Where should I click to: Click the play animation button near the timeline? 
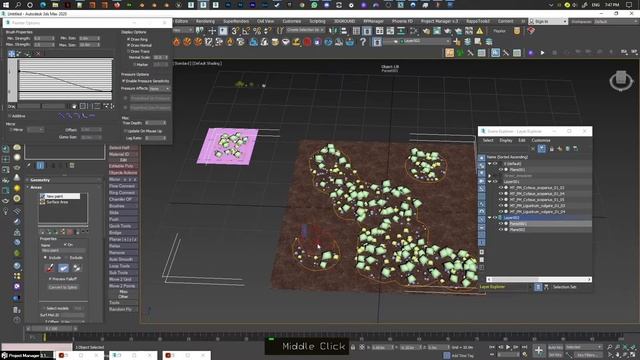(x=508, y=347)
